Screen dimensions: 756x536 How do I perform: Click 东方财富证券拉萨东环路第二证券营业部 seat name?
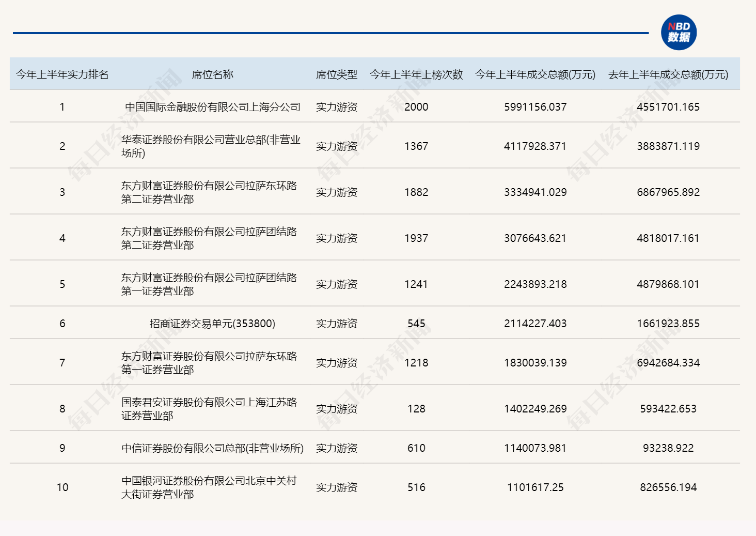click(x=209, y=192)
